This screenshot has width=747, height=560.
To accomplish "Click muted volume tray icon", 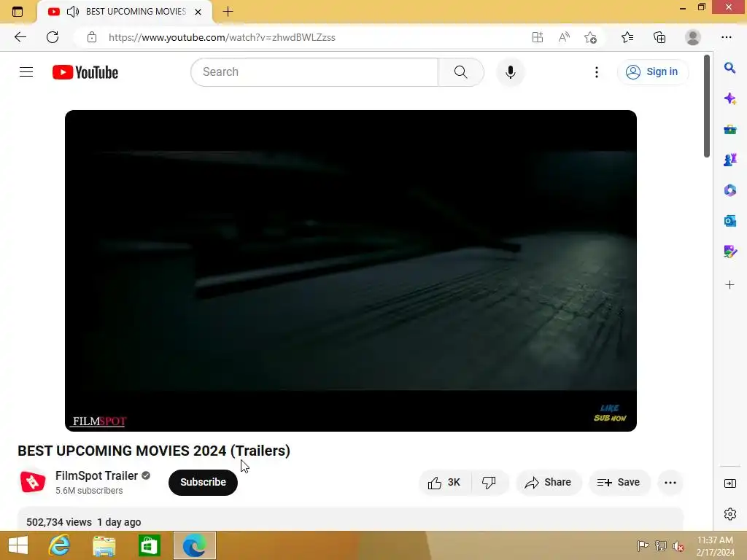I will [678, 546].
